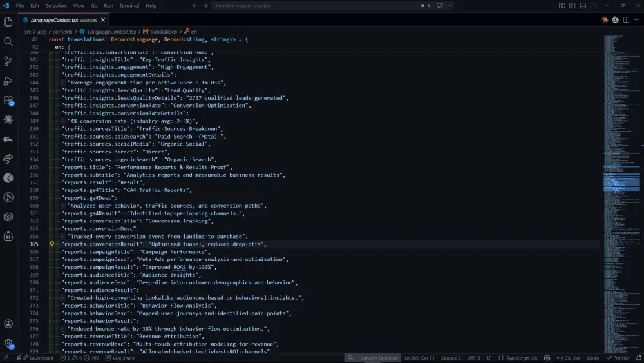This screenshot has width=644, height=363.
Task: Open the Help menu
Action: (151, 6)
